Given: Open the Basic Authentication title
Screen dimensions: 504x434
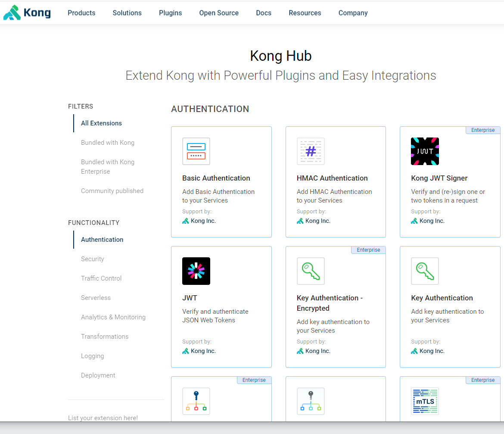Looking at the screenshot, I should (x=216, y=178).
